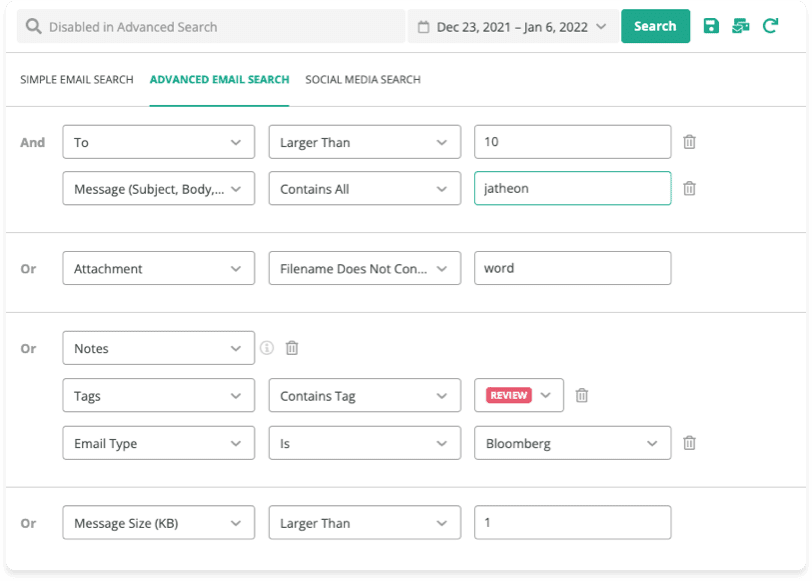Open the 'To' field dropdown

click(x=158, y=142)
